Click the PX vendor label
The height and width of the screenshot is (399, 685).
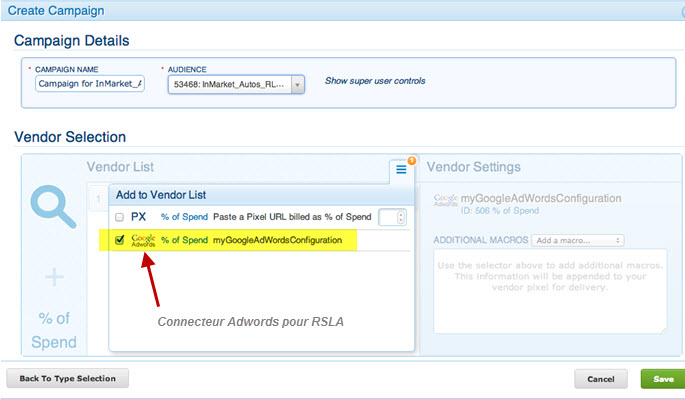coord(138,217)
